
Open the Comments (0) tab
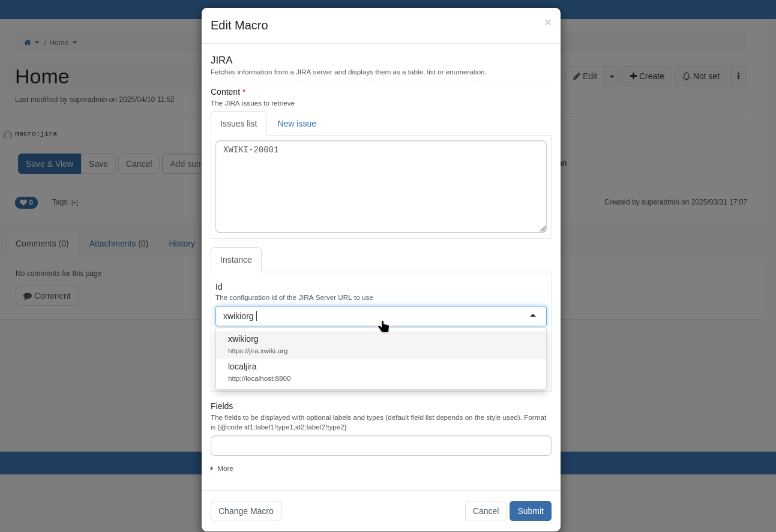(42, 244)
